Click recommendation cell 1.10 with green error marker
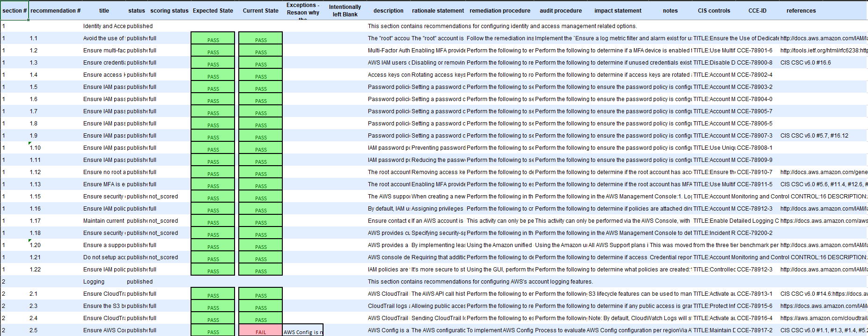 click(36, 148)
